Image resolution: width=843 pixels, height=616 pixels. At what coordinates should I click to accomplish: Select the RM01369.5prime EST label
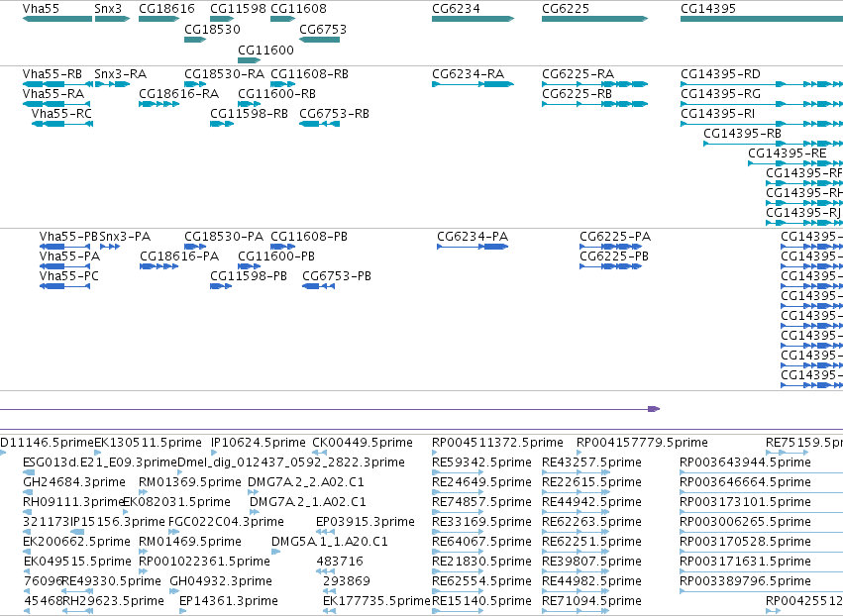point(190,482)
